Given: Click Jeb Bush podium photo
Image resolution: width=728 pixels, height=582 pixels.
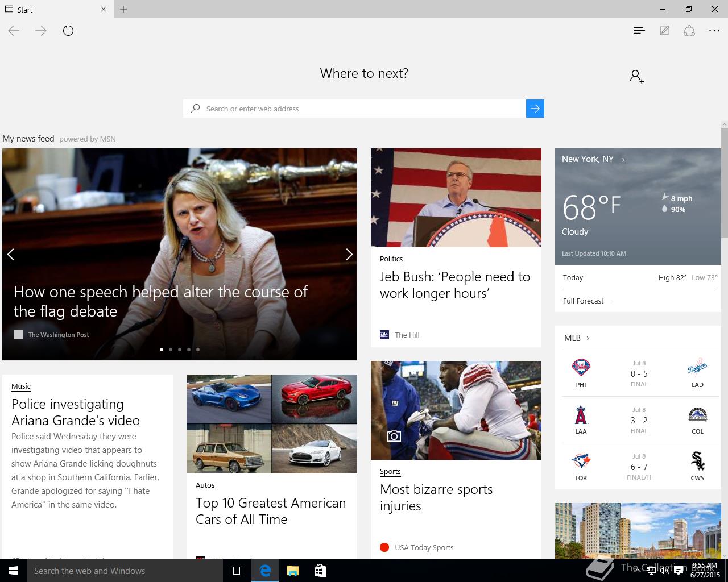Looking at the screenshot, I should 456,198.
